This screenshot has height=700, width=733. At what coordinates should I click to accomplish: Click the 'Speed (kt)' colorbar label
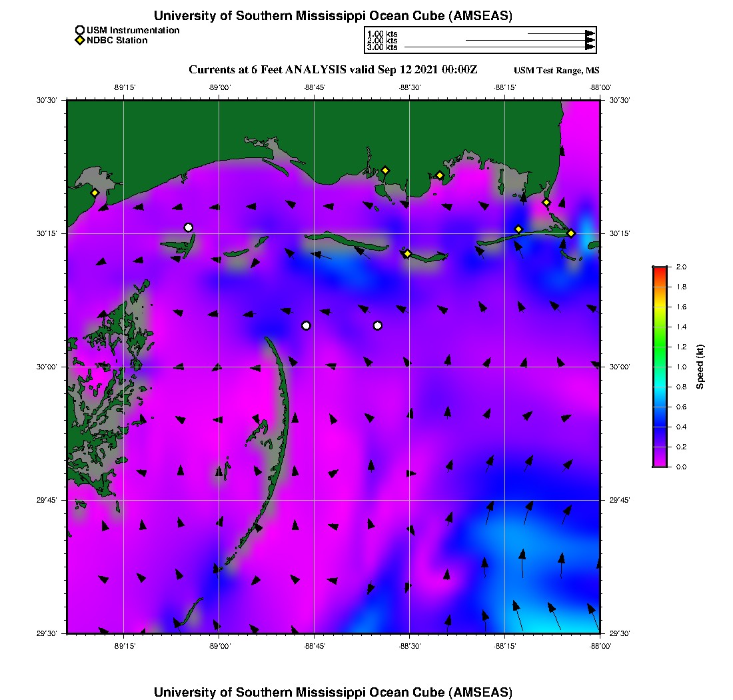(700, 367)
